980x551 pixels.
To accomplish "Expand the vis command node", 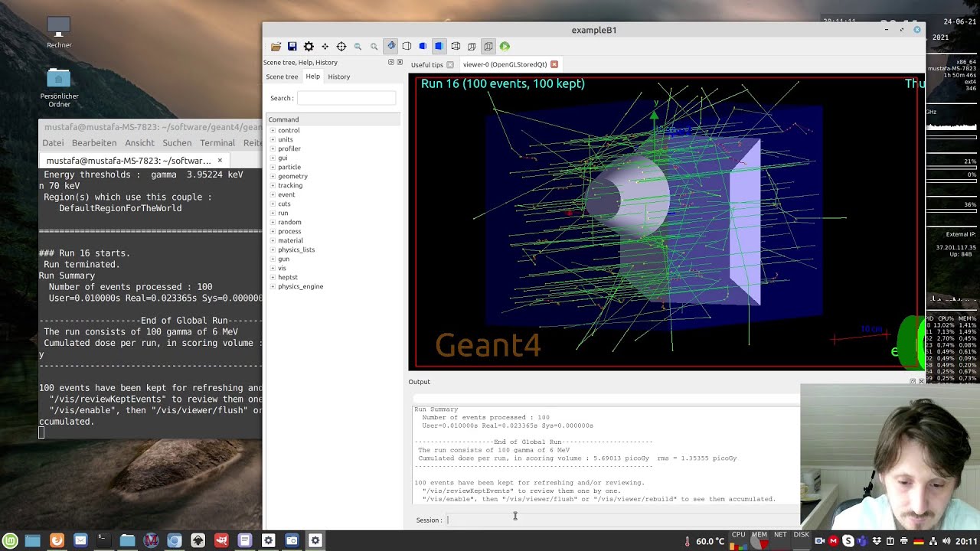I will 273,268.
